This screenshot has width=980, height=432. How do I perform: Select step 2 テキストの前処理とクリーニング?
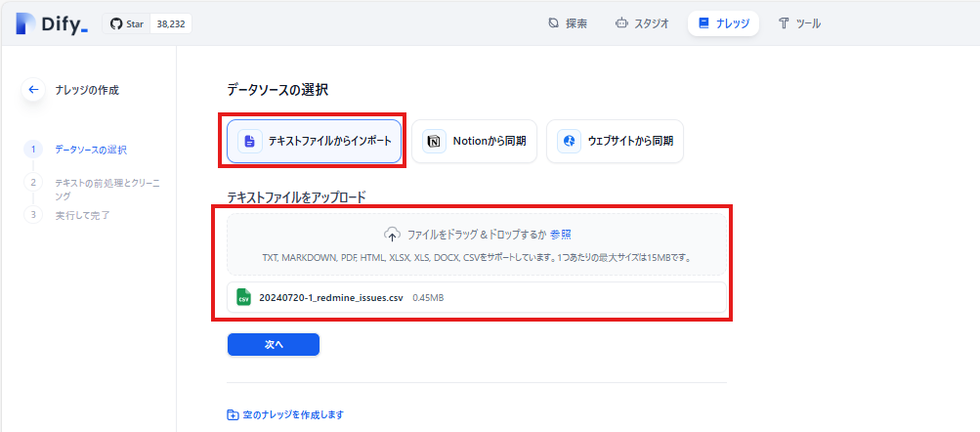[x=93, y=189]
